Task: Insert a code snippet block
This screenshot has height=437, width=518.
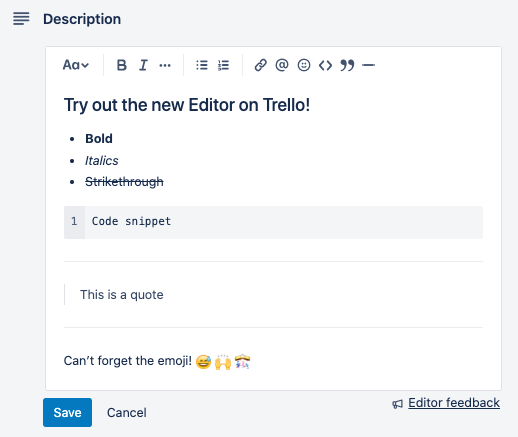Action: [325, 65]
